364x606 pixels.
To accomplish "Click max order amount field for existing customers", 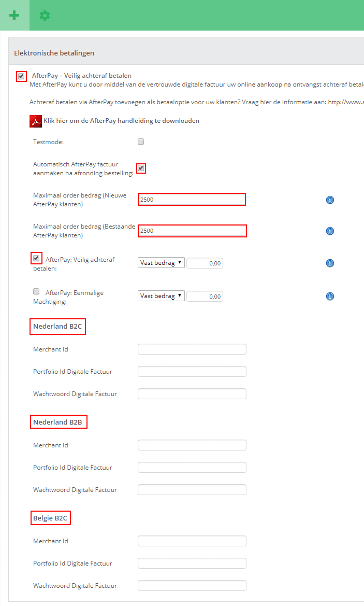I will 192,231.
